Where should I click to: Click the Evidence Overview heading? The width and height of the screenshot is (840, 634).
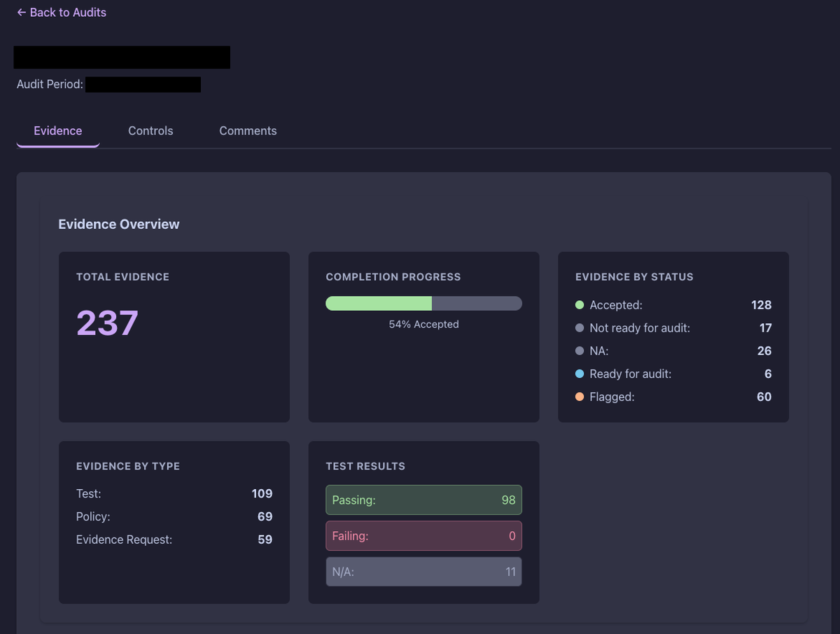118,224
